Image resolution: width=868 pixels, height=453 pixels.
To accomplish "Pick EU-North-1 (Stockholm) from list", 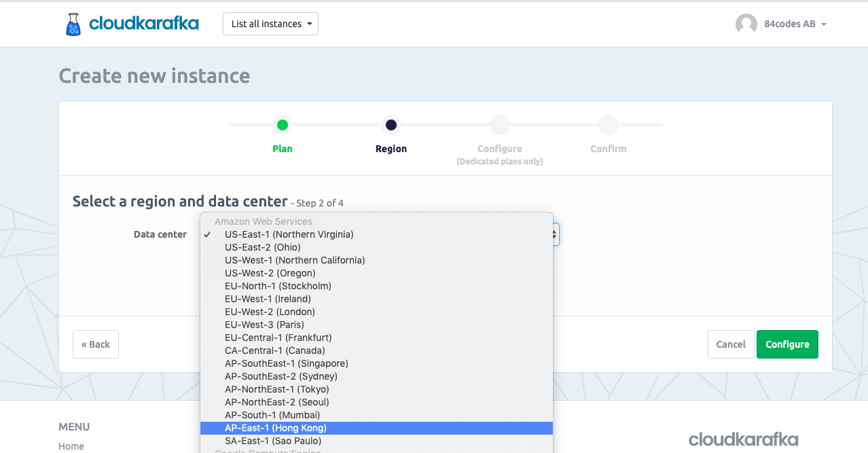I will (x=377, y=286).
